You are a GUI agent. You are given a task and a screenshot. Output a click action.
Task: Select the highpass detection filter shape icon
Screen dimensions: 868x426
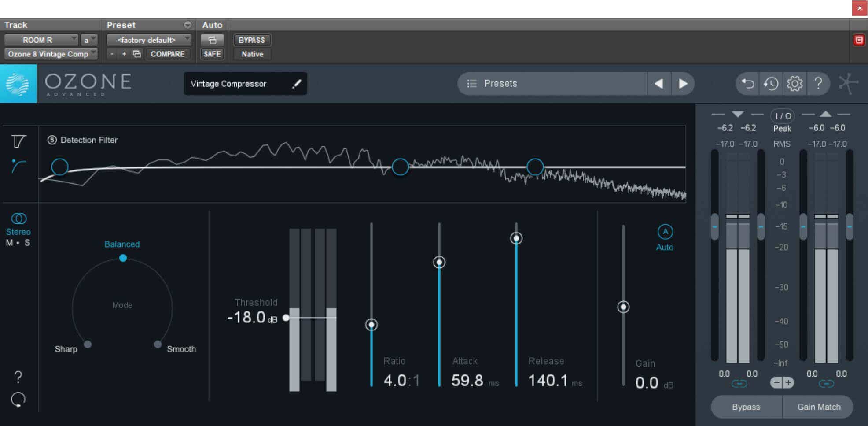point(18,141)
